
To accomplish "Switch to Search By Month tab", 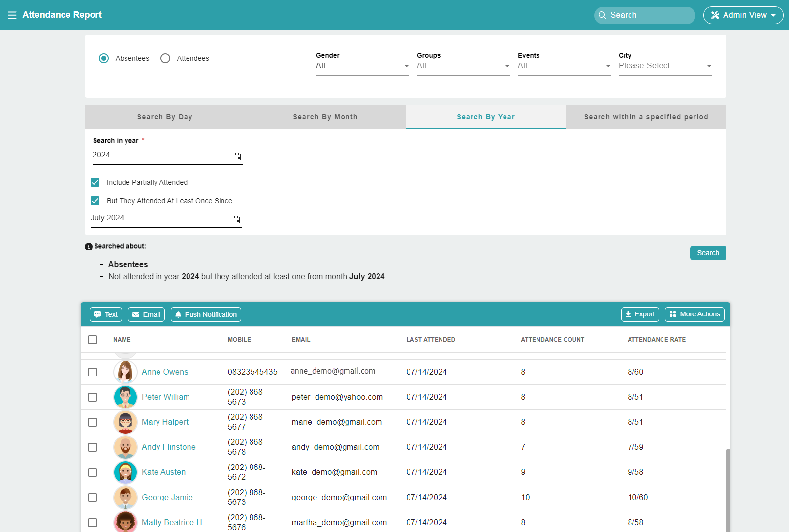I will tap(325, 117).
